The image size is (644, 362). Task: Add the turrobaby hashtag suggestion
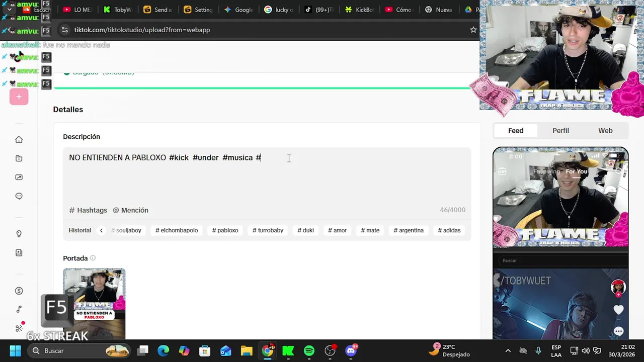click(268, 230)
